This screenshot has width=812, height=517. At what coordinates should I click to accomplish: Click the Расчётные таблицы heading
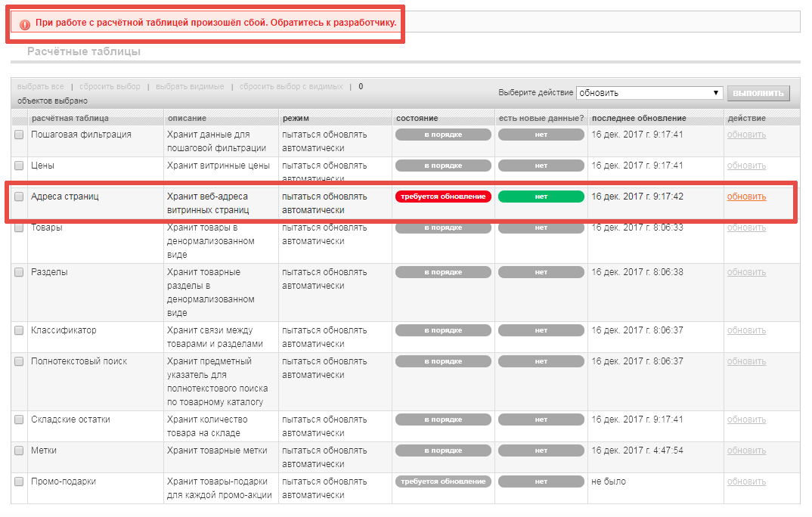pyautogui.click(x=84, y=51)
